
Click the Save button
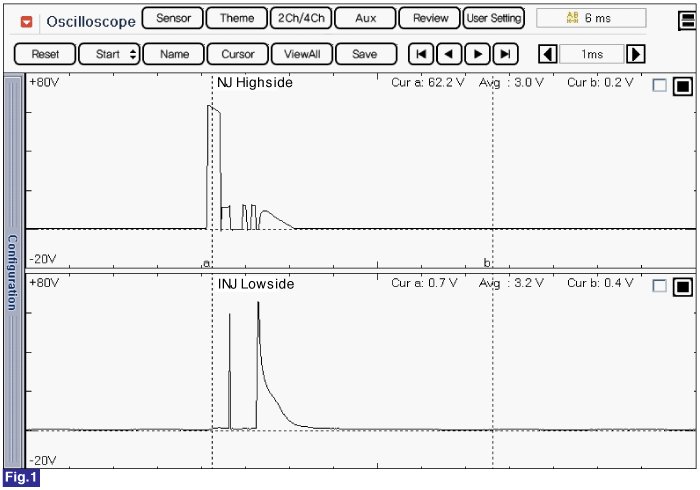[365, 54]
